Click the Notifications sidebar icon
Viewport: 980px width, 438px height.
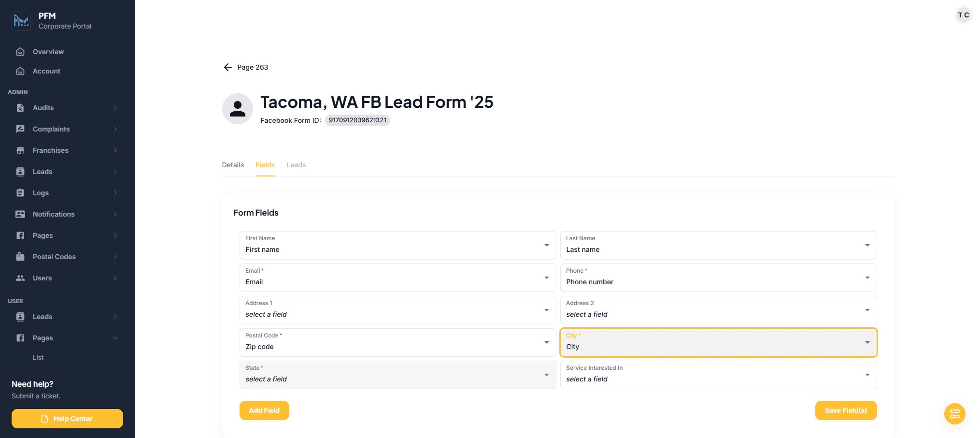pos(20,214)
